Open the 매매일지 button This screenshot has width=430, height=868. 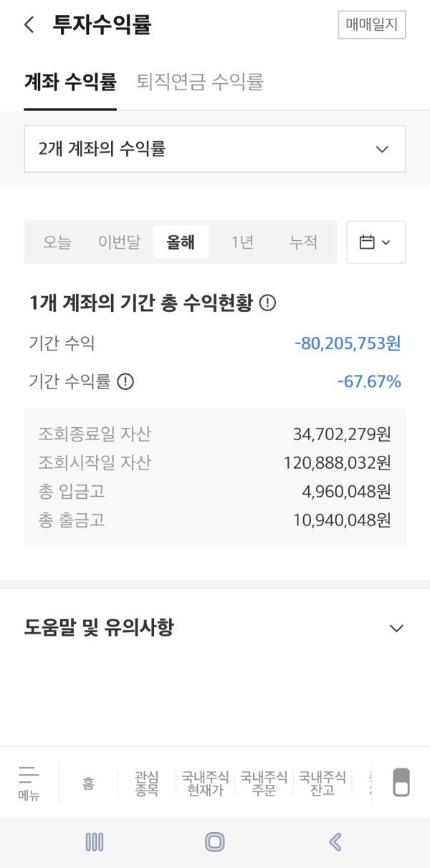[x=372, y=25]
